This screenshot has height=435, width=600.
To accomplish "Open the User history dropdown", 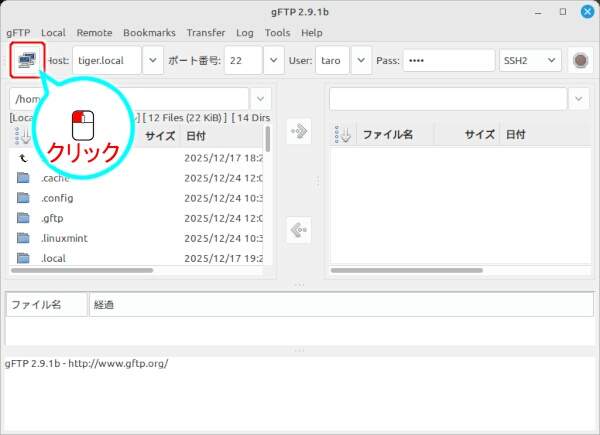I will coord(361,60).
